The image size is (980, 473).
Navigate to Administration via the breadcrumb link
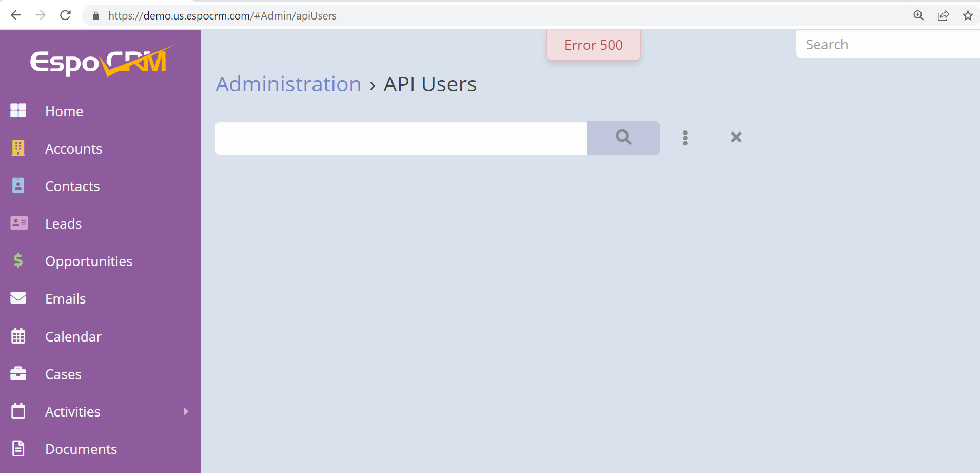(288, 84)
